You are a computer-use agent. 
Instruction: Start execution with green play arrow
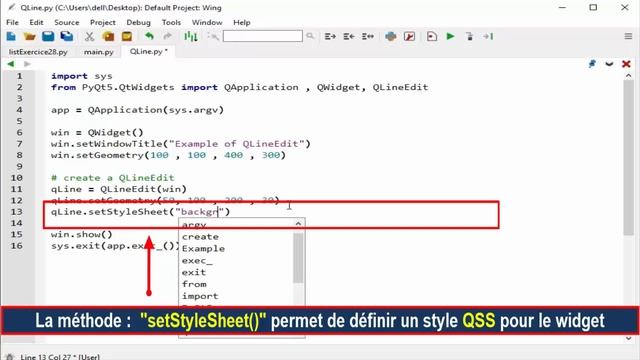click(451, 37)
